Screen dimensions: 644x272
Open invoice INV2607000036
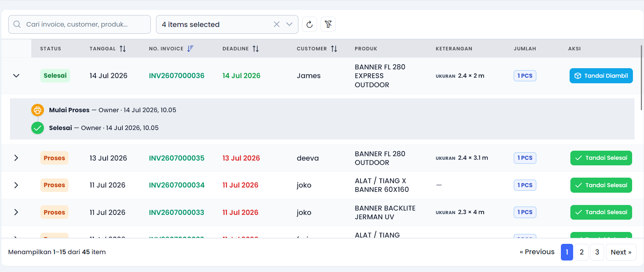177,76
